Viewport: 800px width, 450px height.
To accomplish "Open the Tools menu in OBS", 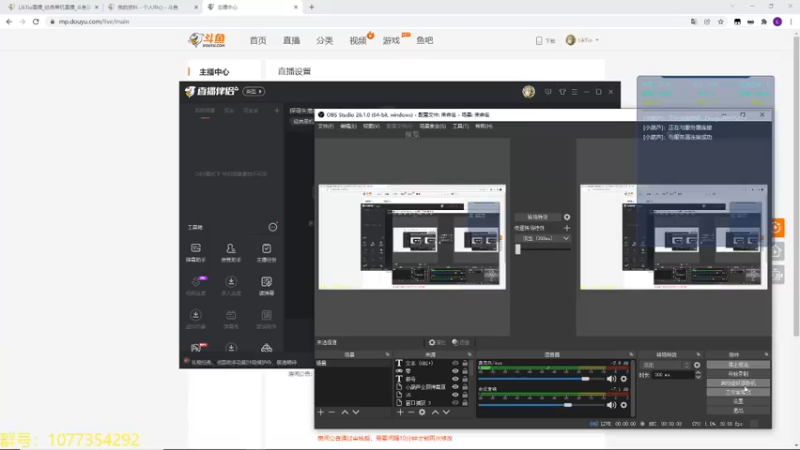I will click(x=460, y=126).
